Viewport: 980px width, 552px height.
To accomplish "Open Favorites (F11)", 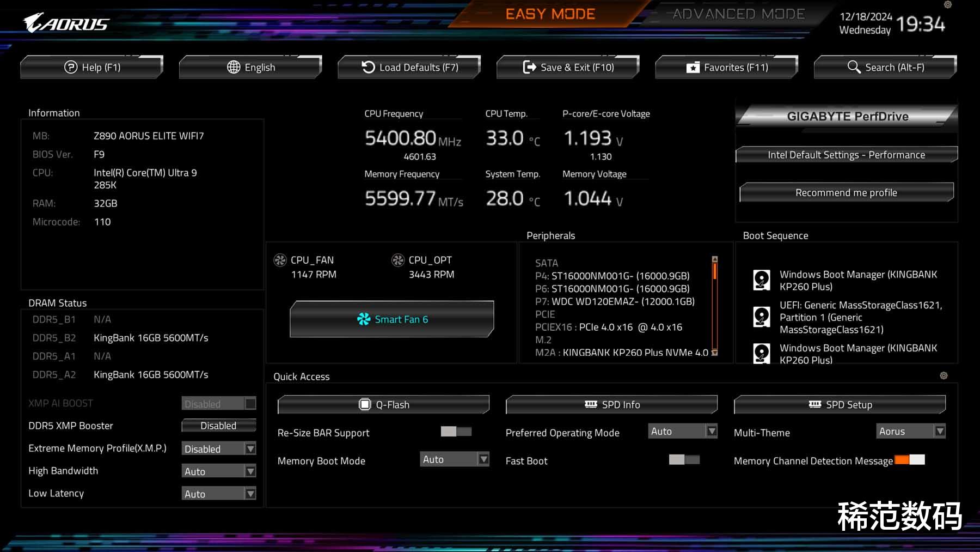I will point(727,67).
